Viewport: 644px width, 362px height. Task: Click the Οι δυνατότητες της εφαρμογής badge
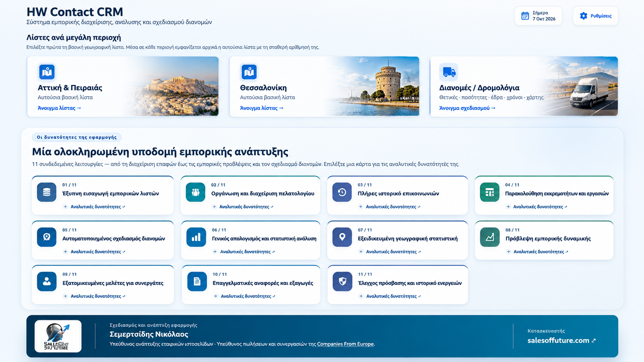pyautogui.click(x=77, y=137)
